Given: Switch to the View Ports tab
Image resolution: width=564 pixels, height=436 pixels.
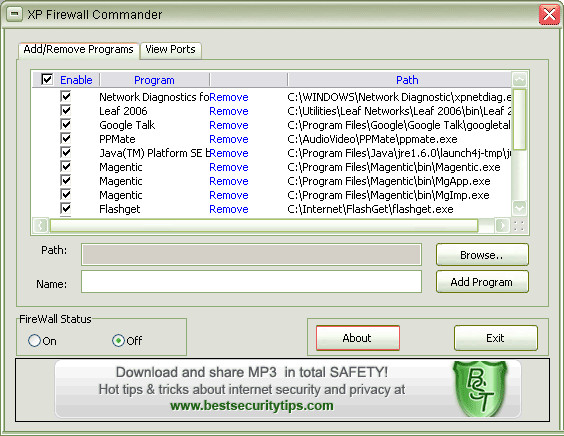Looking at the screenshot, I should click(170, 49).
